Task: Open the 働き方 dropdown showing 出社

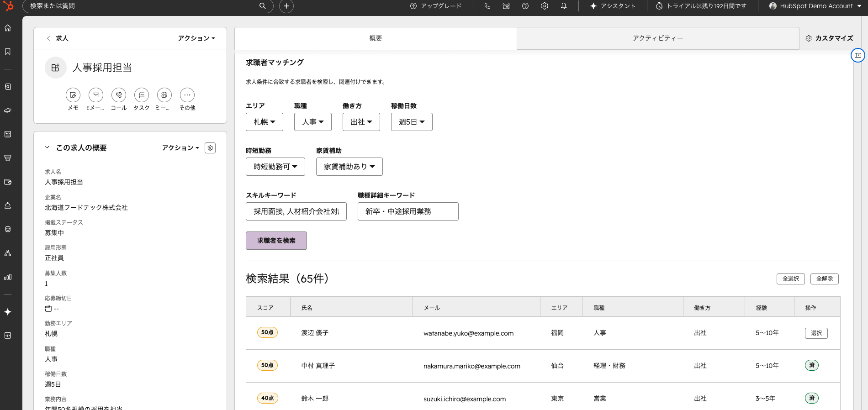Action: coord(361,122)
